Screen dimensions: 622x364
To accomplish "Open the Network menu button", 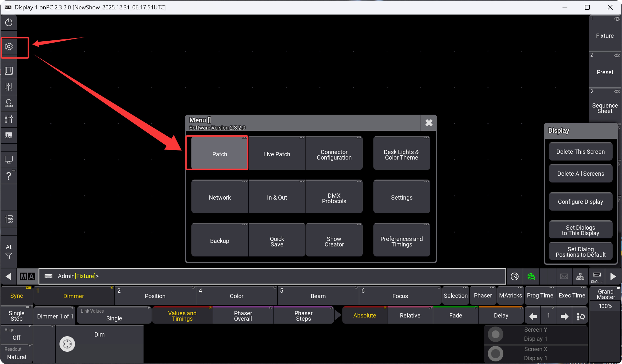I will [220, 198].
